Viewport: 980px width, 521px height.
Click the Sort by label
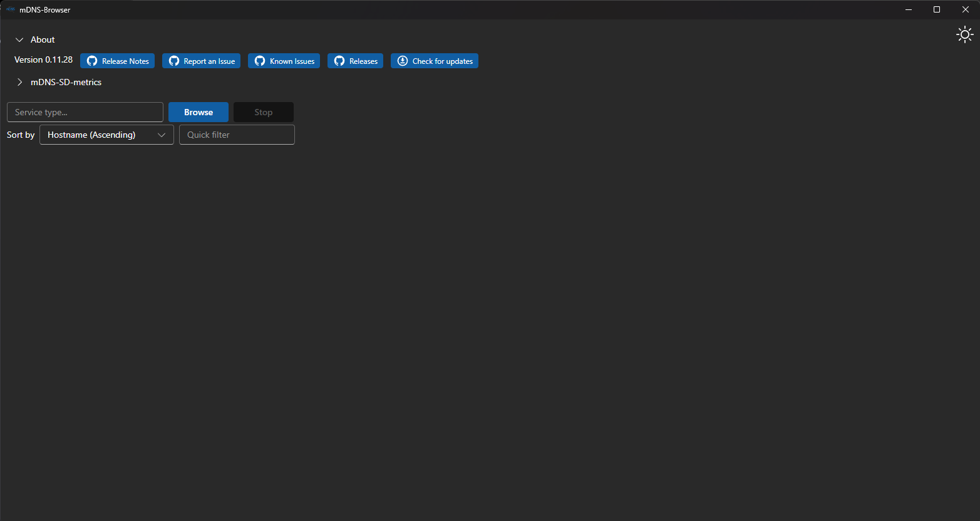(x=21, y=135)
